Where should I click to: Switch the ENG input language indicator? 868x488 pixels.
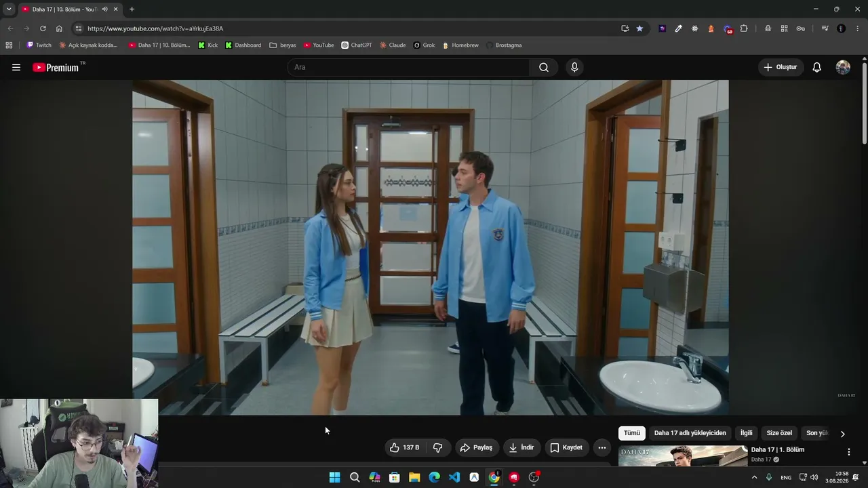coord(786,477)
